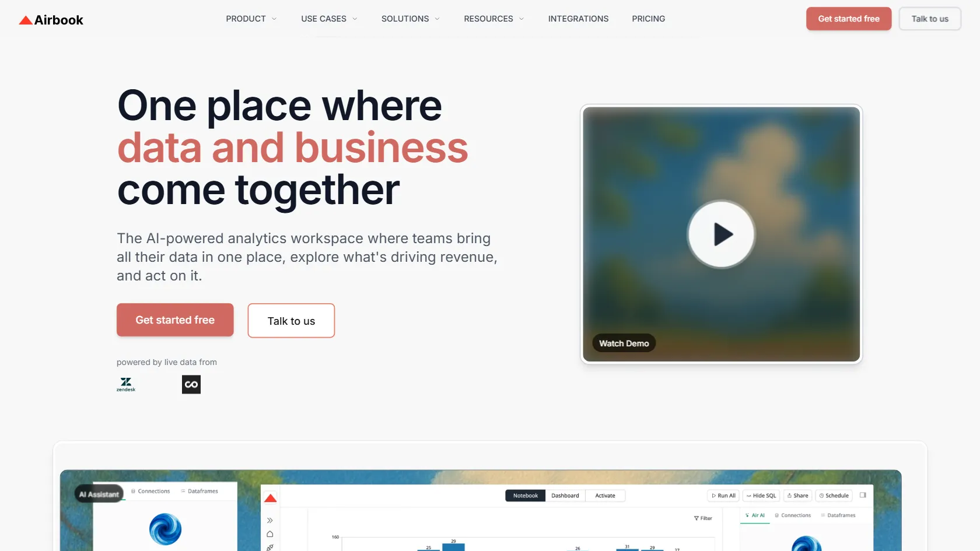
Task: Expand the Solutions menu
Action: coord(410,19)
